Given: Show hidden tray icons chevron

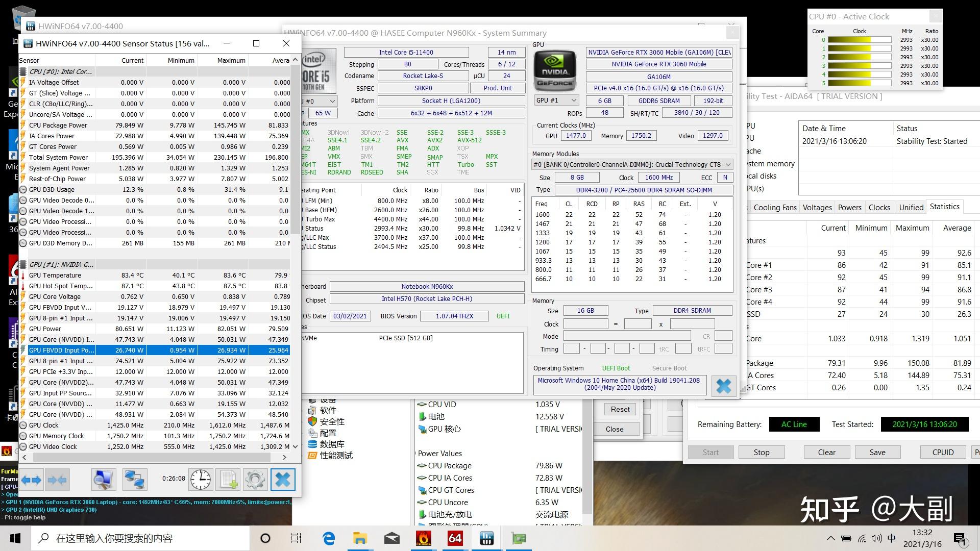Looking at the screenshot, I should point(830,538).
